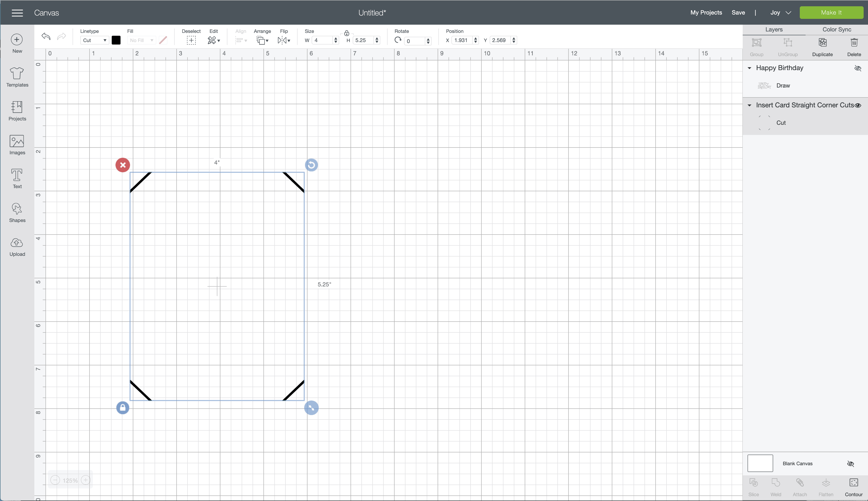Open the main hamburger menu

pyautogui.click(x=17, y=13)
